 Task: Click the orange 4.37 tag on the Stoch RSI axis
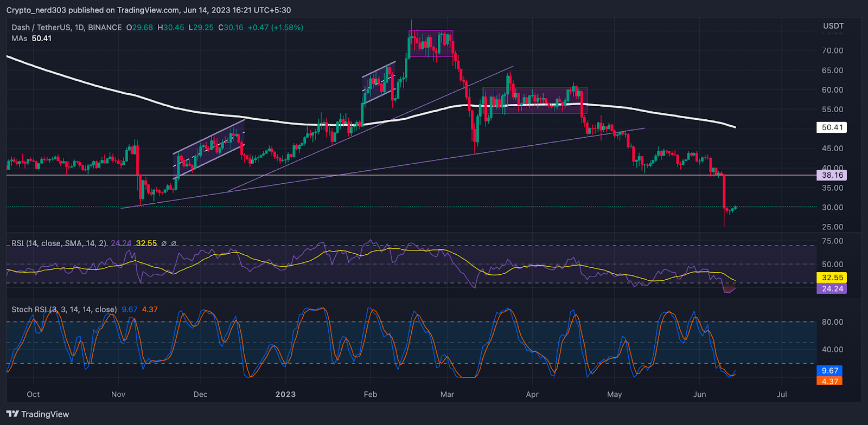[829, 381]
